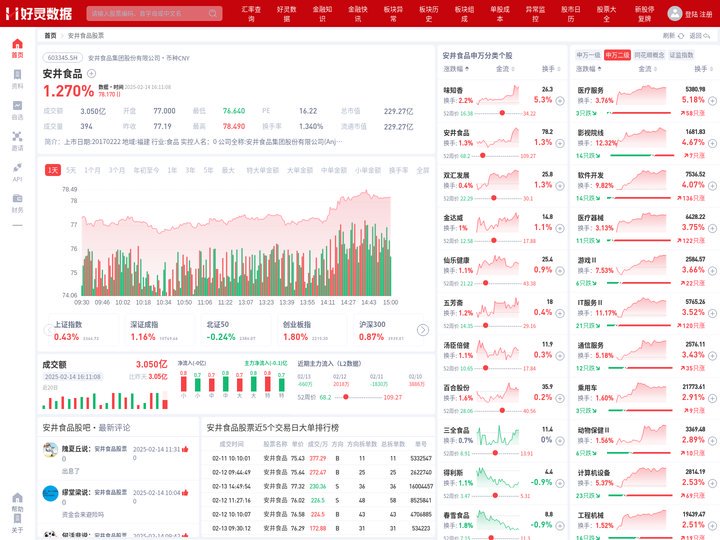Select the 3个月 chart range

[117, 170]
